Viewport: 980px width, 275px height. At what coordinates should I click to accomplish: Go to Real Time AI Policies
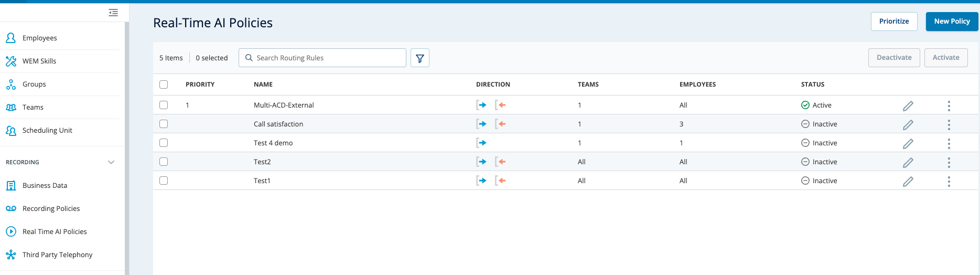click(55, 231)
